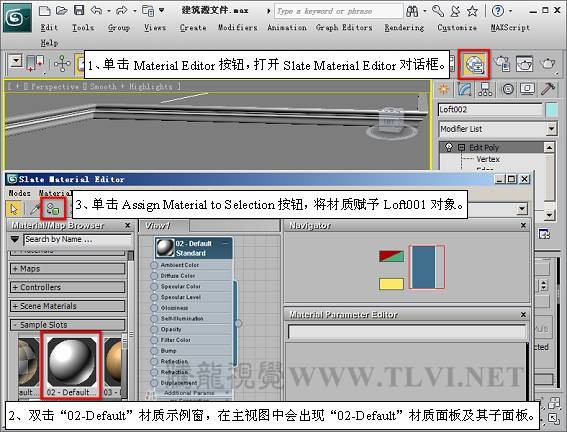Open Material/Map Browser options arrow

[x=14, y=239]
